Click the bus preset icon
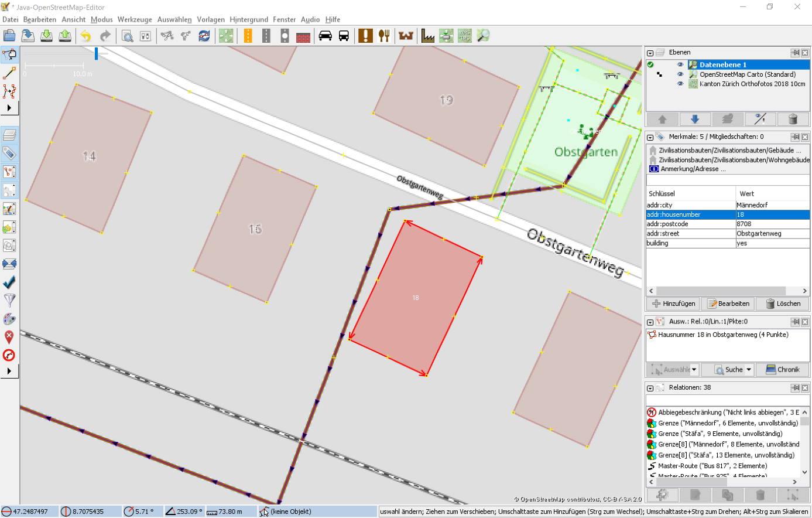This screenshot has width=812, height=518. (344, 36)
